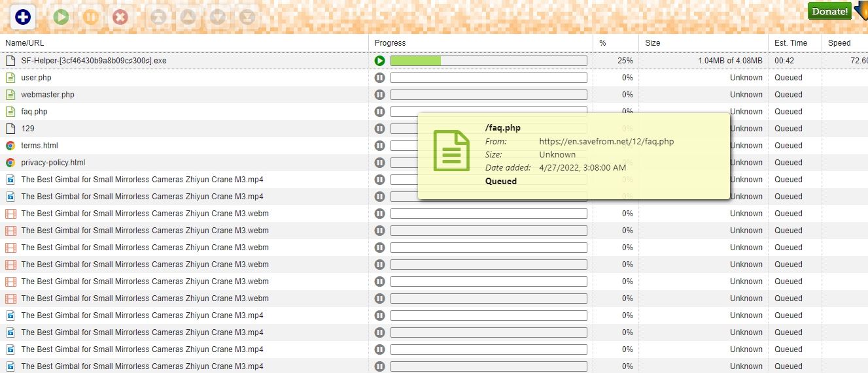Select the download named 129
This screenshot has width=868, height=373.
tap(27, 129)
